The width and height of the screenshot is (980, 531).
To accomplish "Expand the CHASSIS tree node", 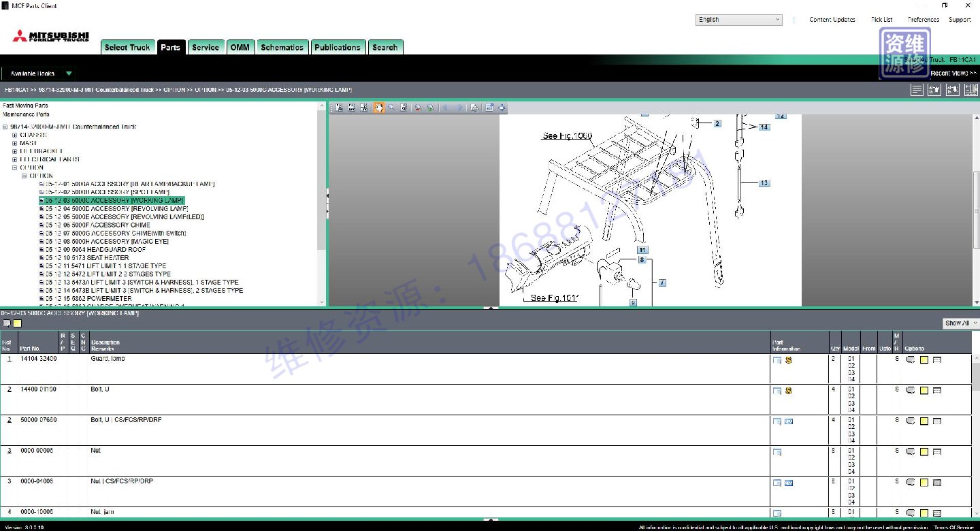I will click(x=15, y=135).
